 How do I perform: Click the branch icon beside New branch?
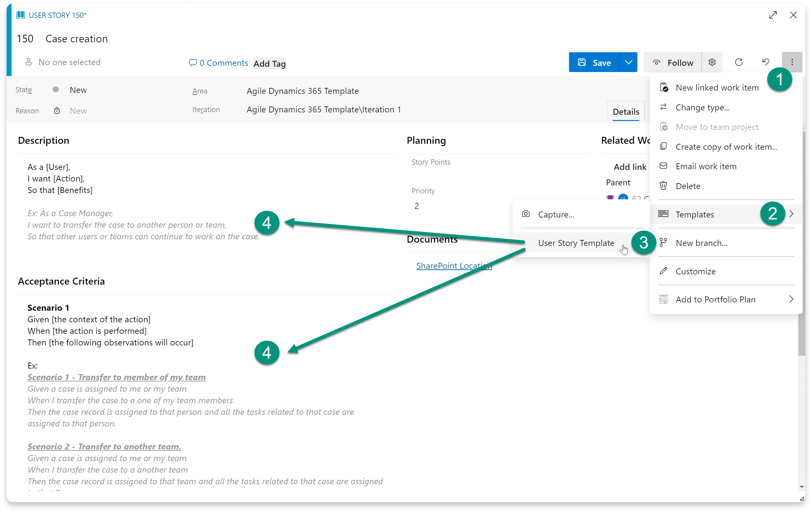[x=663, y=243]
